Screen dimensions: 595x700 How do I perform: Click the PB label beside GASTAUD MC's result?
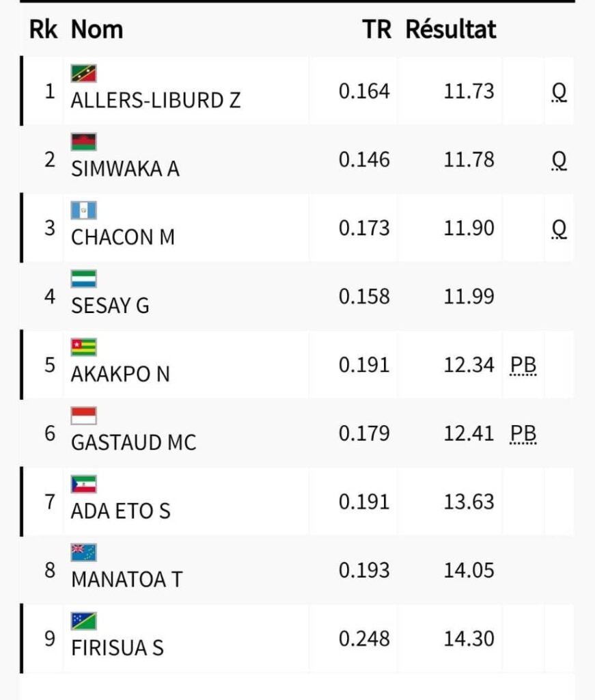523,434
